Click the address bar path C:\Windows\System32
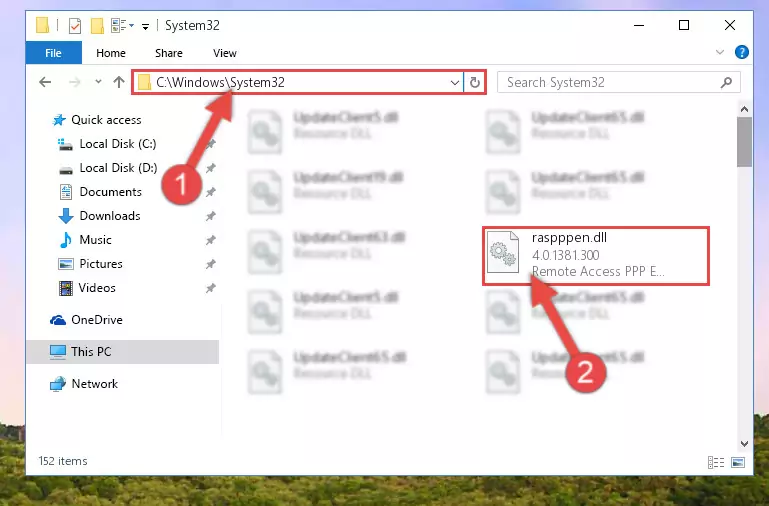Screen dimensions: 769x506 pyautogui.click(x=220, y=82)
